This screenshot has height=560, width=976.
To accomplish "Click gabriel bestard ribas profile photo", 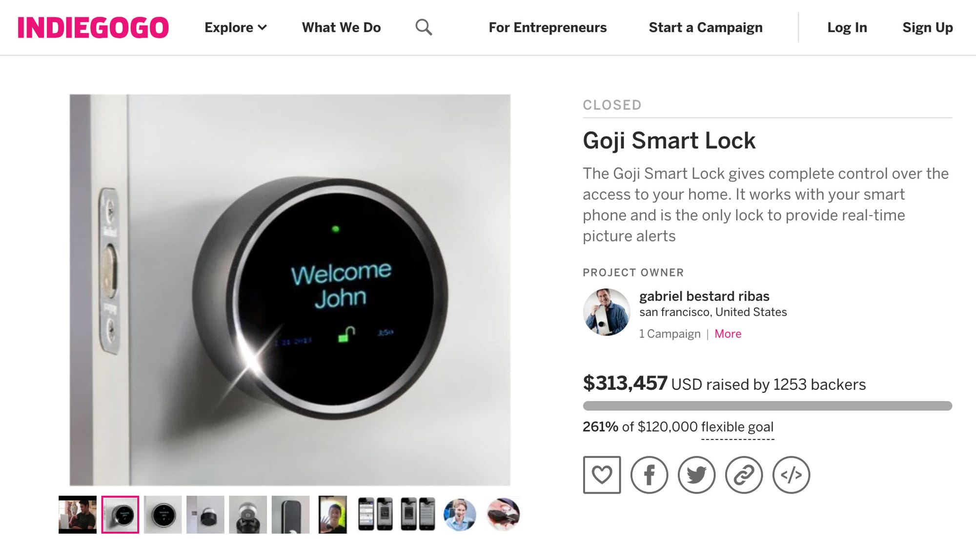I will pos(607,312).
